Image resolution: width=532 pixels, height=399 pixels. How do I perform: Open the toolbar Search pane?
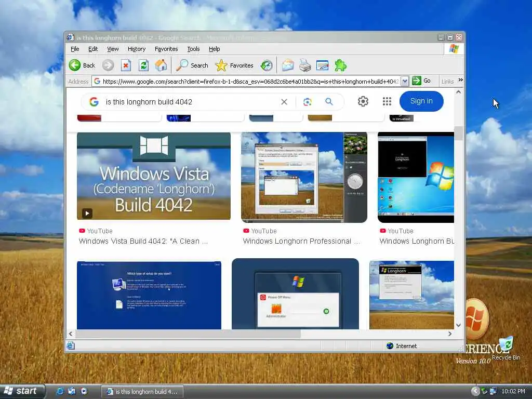192,65
